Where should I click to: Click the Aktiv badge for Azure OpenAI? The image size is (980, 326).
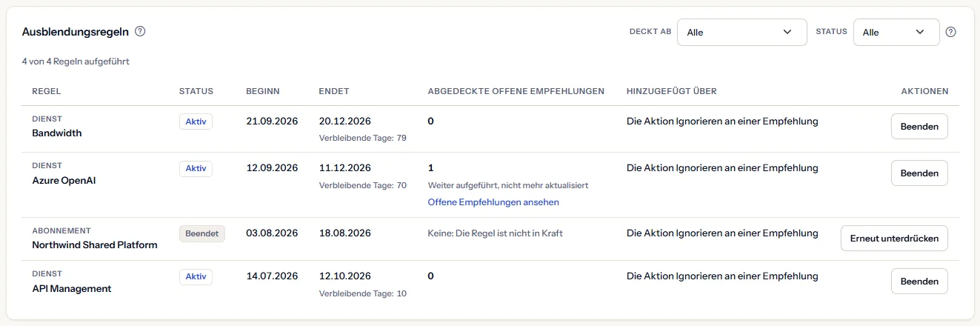pyautogui.click(x=196, y=169)
